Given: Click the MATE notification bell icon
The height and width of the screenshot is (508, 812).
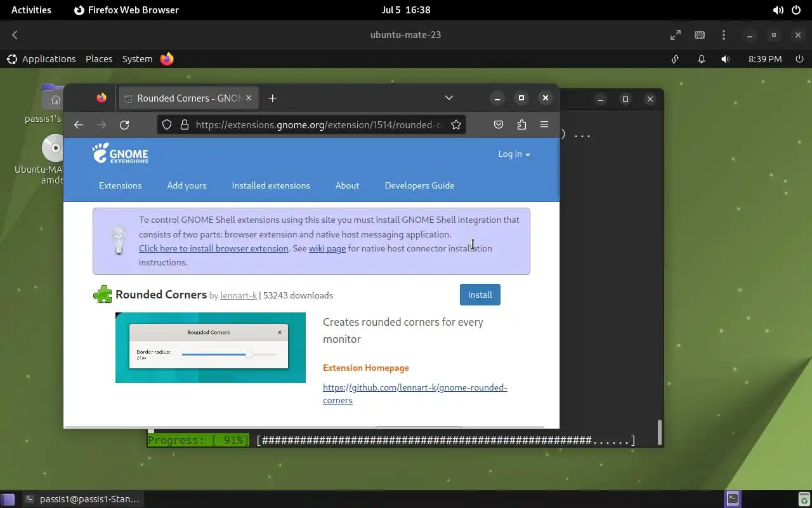Looking at the screenshot, I should pyautogui.click(x=701, y=59).
